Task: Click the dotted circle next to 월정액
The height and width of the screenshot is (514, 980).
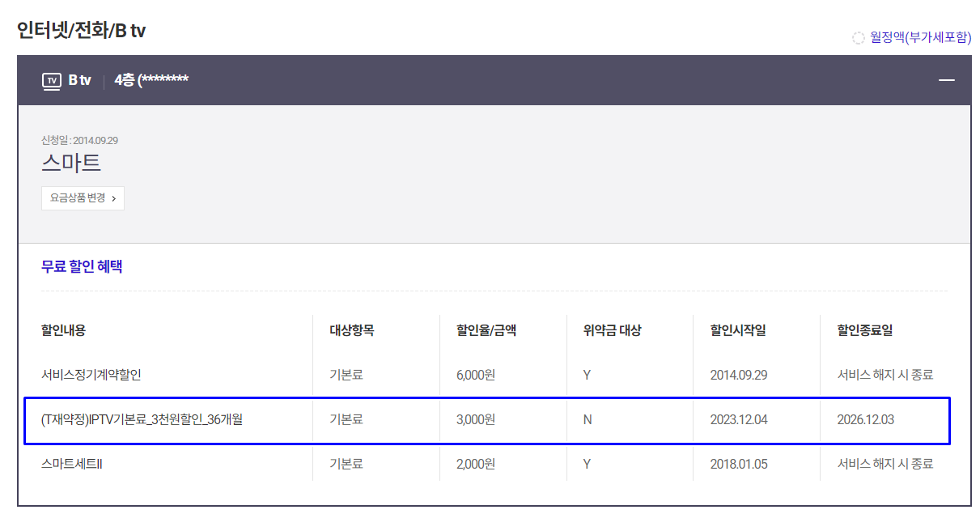Action: pyautogui.click(x=858, y=38)
